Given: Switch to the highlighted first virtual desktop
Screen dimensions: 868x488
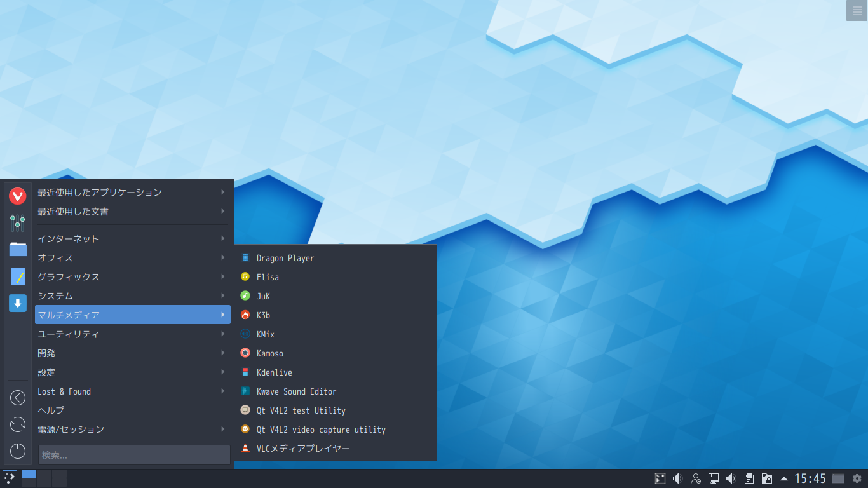Looking at the screenshot, I should pos(29,473).
